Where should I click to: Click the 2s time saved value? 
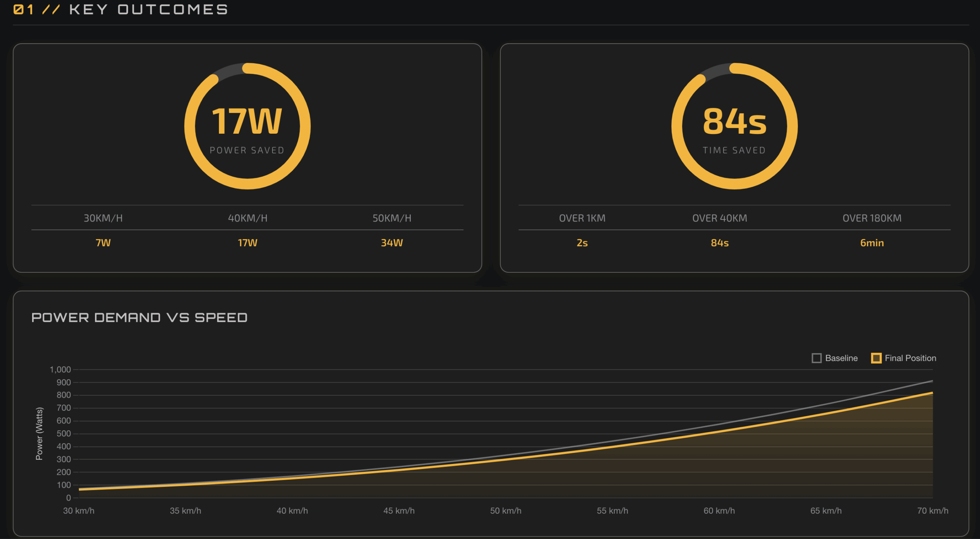[582, 243]
